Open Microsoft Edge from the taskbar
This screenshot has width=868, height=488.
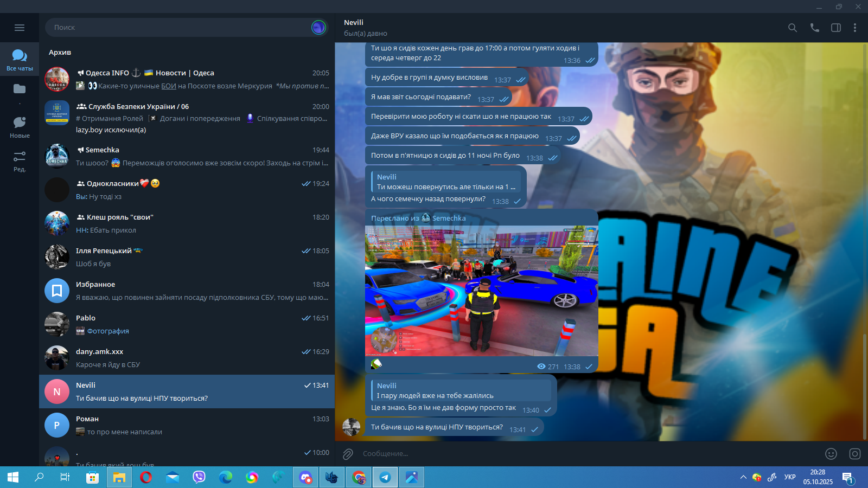coord(225,477)
